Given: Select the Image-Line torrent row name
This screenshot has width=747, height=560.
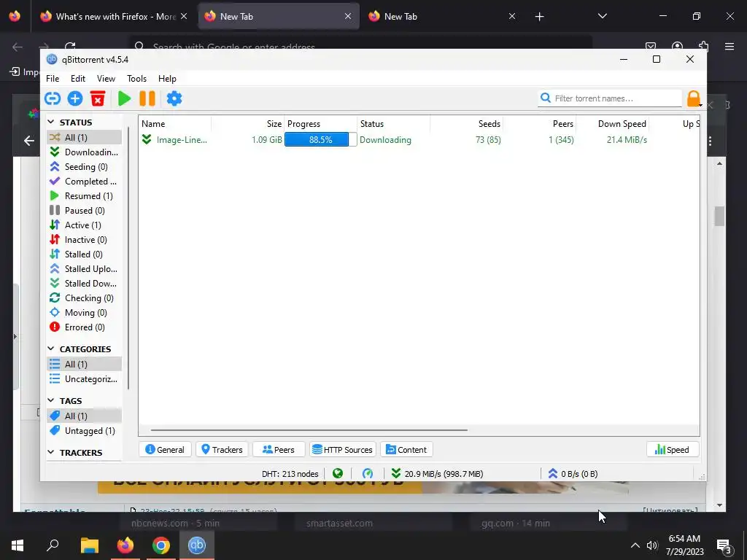Looking at the screenshot, I should point(182,140).
